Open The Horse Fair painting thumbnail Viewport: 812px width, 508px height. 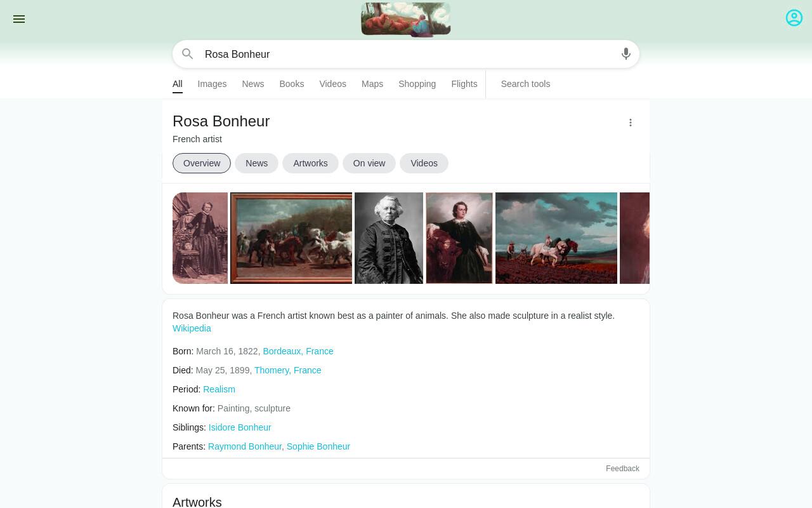coord(291,238)
